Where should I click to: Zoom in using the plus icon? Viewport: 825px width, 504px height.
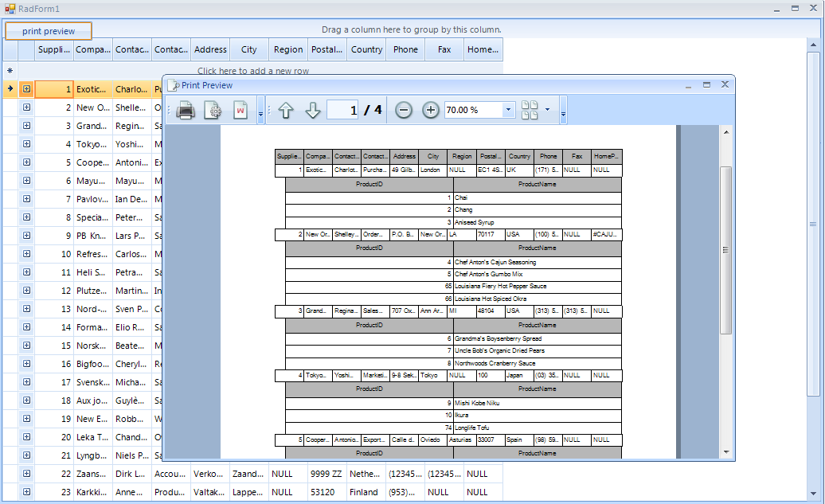tap(430, 110)
